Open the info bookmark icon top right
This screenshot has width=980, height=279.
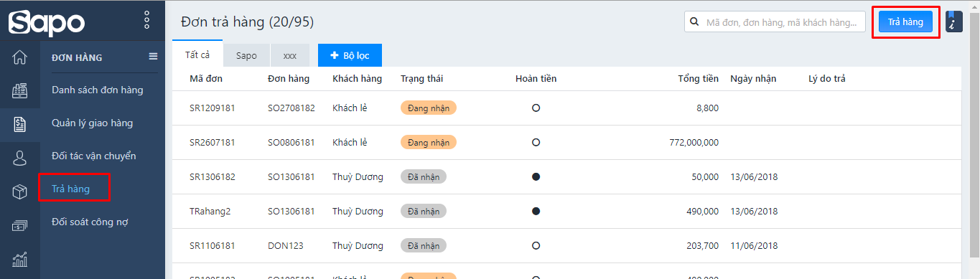[x=953, y=22]
